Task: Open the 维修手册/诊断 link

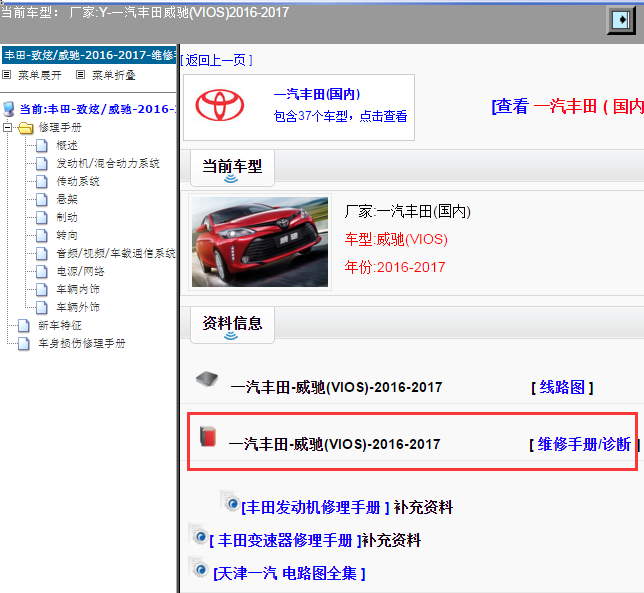Action: click(x=584, y=444)
